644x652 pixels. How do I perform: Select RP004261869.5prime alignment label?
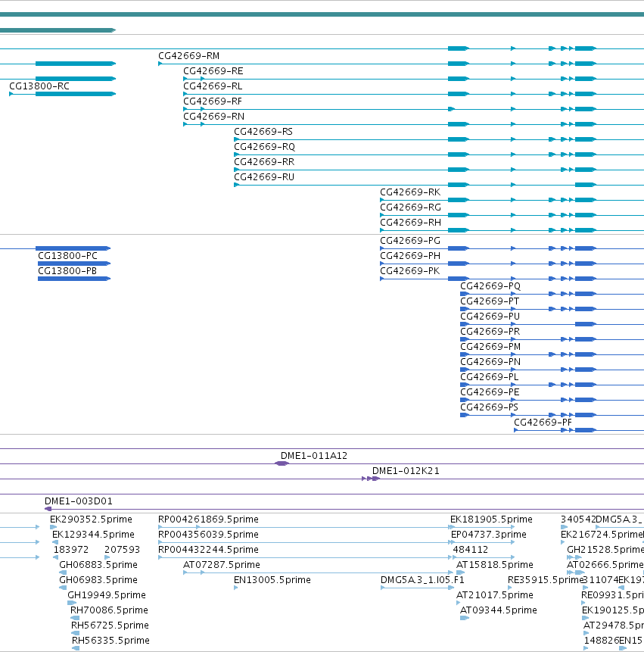click(208, 519)
